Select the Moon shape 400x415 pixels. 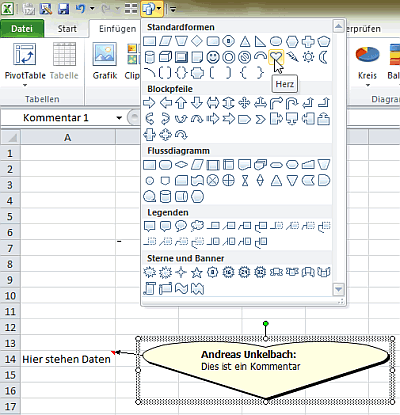point(323,57)
